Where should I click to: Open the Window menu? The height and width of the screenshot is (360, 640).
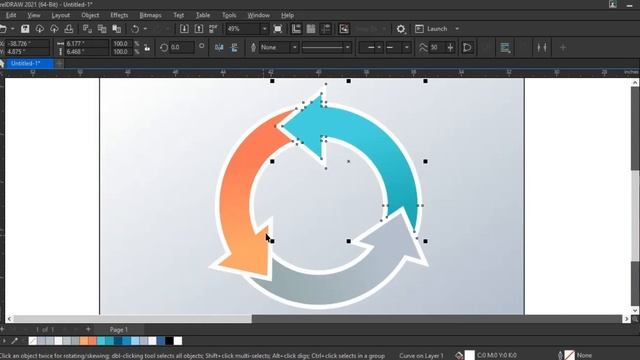[x=258, y=15]
